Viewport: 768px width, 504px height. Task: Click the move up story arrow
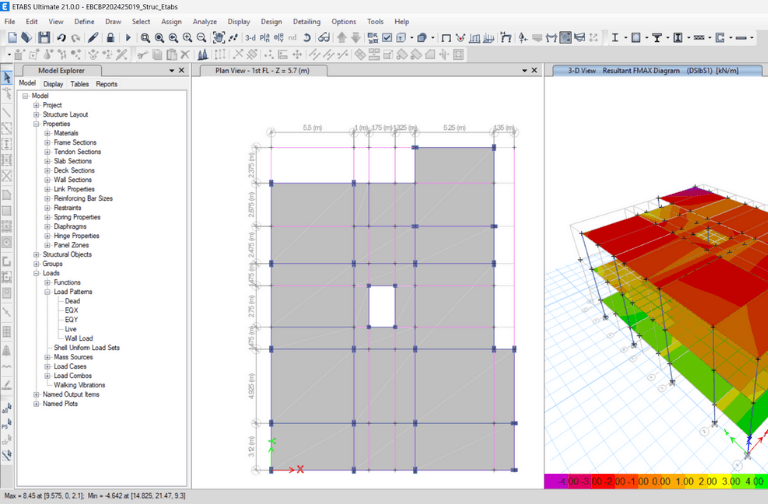pos(343,38)
